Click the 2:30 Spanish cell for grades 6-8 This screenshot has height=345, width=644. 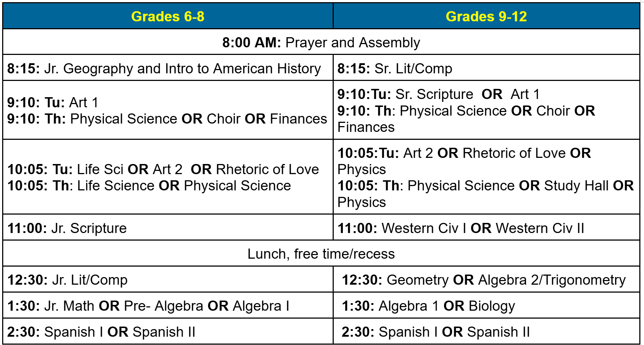(168, 331)
